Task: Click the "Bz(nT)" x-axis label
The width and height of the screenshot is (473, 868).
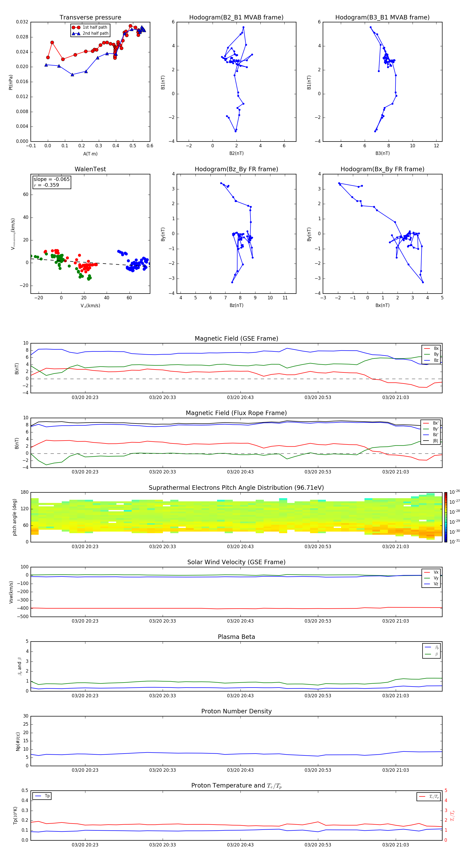Action: [236, 305]
